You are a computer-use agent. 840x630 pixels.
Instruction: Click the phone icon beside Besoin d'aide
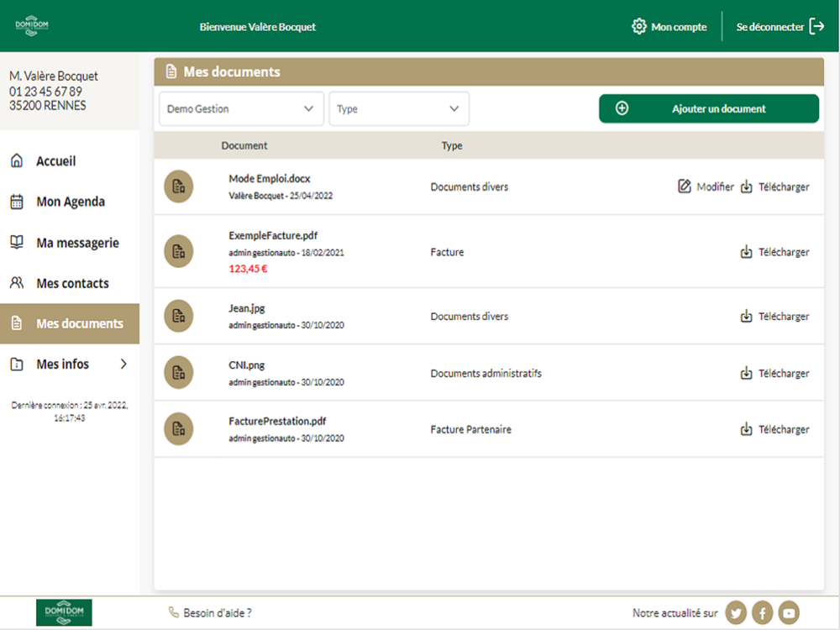[174, 612]
